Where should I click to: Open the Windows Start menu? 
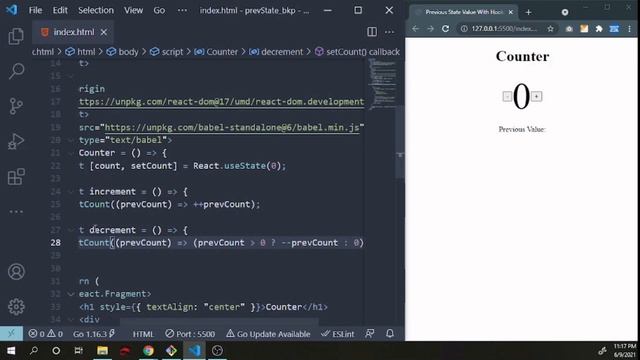(11, 351)
